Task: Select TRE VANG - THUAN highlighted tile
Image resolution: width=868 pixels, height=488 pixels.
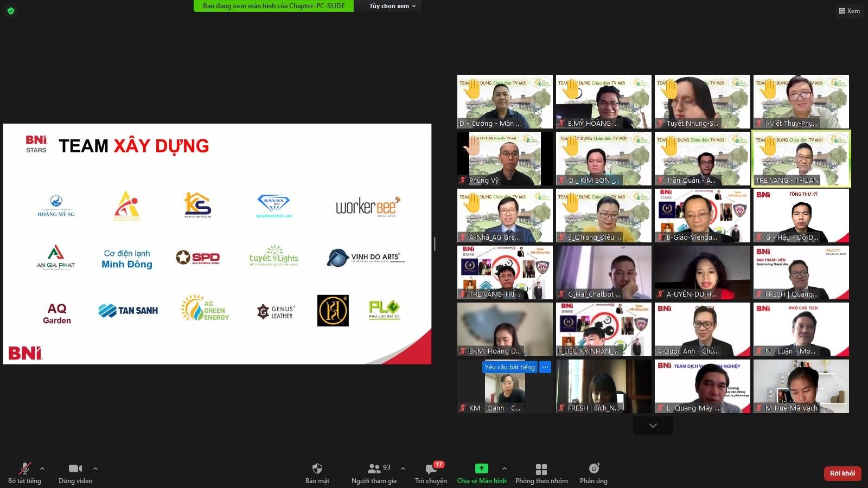Action: [x=801, y=158]
